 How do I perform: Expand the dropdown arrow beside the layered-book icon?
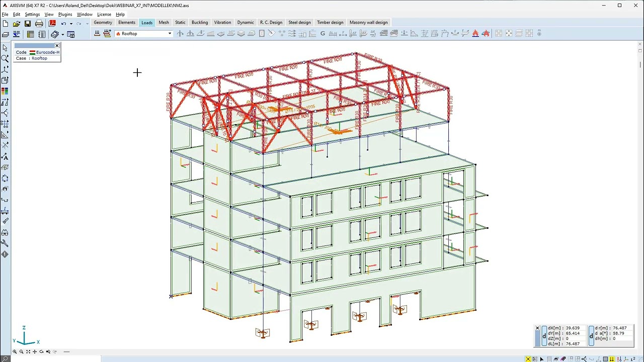coord(62,35)
